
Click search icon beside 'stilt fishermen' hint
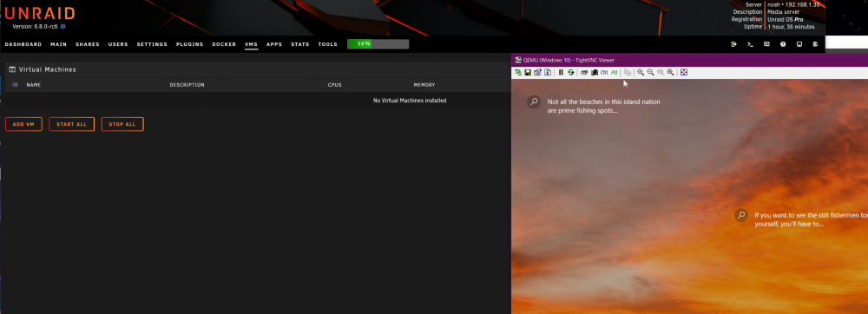741,215
